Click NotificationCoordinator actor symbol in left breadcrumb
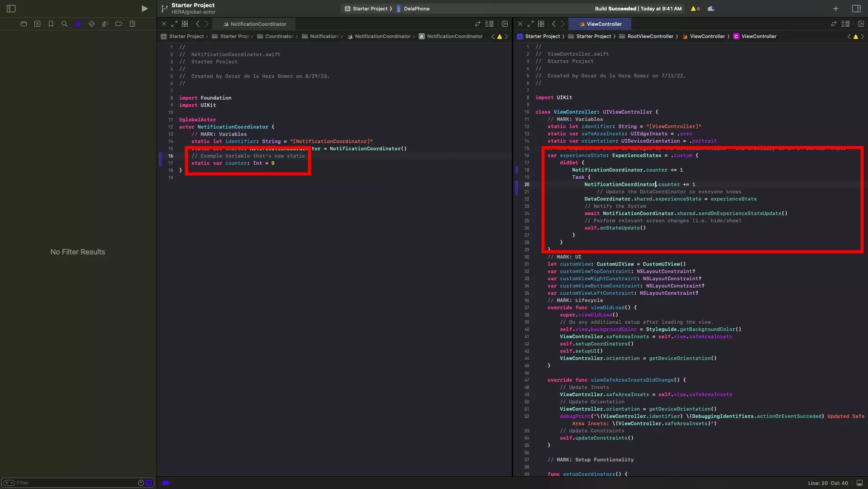The height and width of the screenshot is (489, 868). (451, 36)
